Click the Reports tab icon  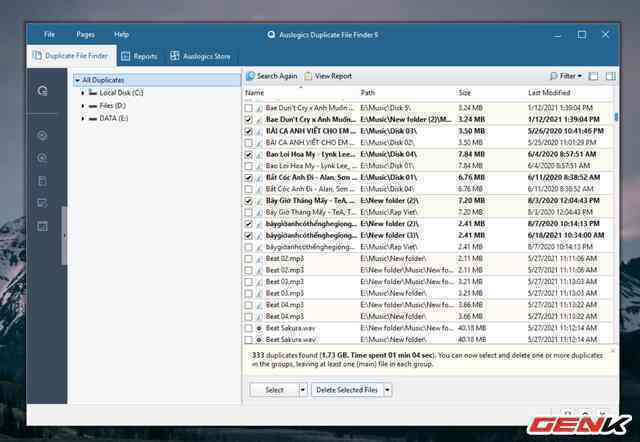pyautogui.click(x=126, y=56)
